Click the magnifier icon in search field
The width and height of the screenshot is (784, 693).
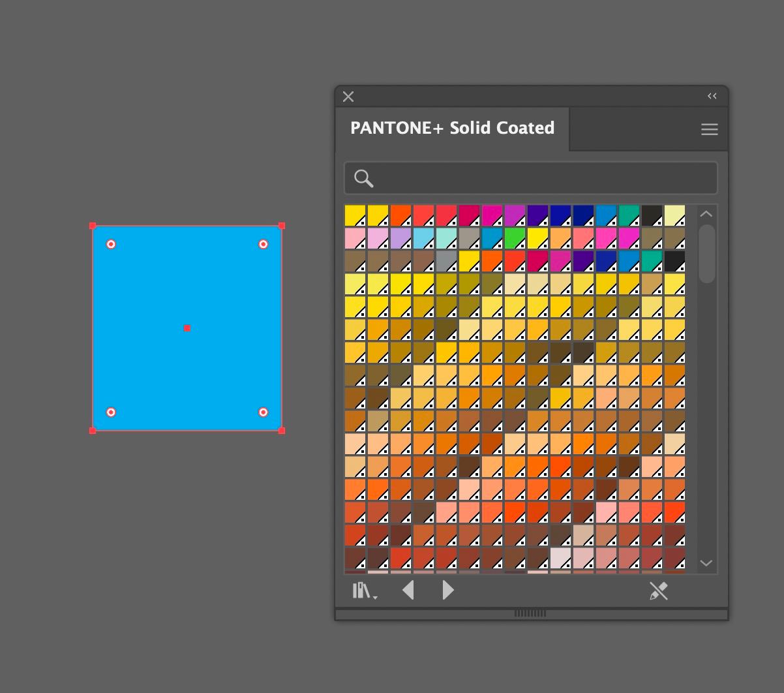[363, 178]
